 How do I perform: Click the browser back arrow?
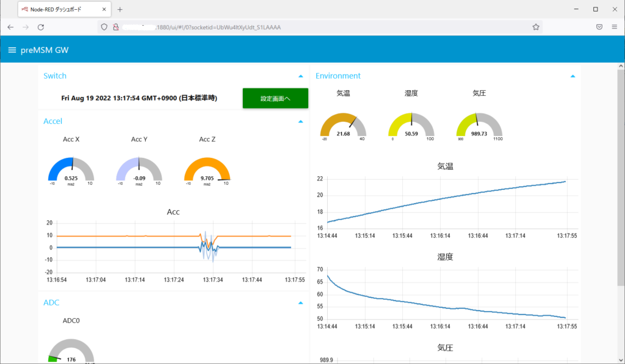click(10, 27)
